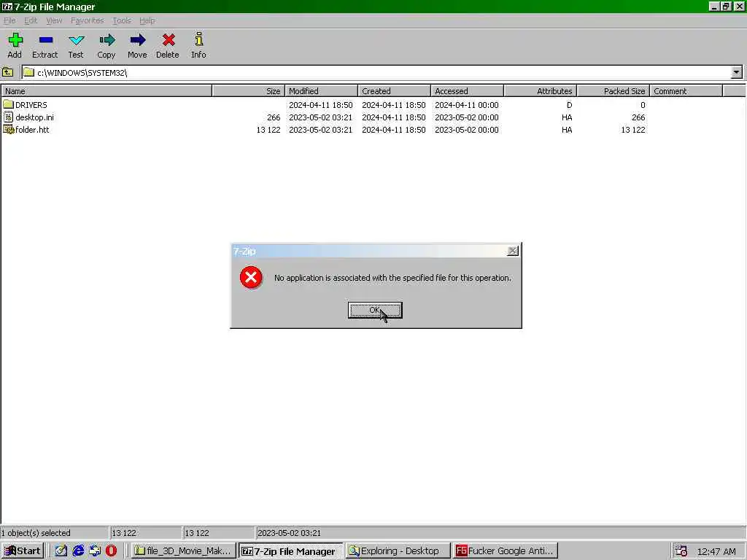This screenshot has height=560, width=747.
Task: Click the system tray scheduler icon
Action: [x=681, y=551]
